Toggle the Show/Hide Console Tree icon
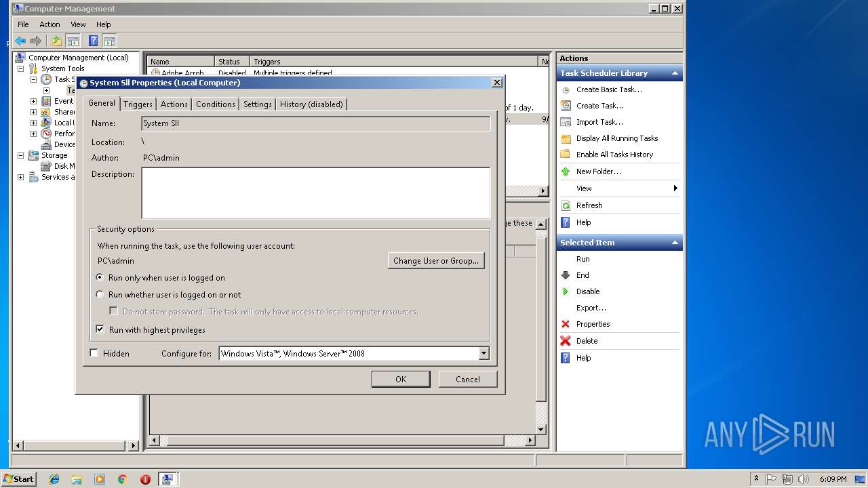The image size is (868, 488). tap(73, 41)
